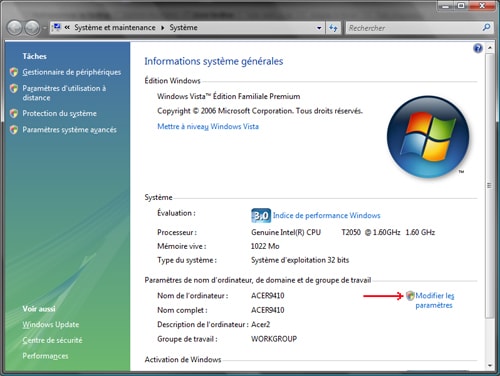Click the refresh arrows icon beside address bar
The image size is (500, 376).
[333, 28]
